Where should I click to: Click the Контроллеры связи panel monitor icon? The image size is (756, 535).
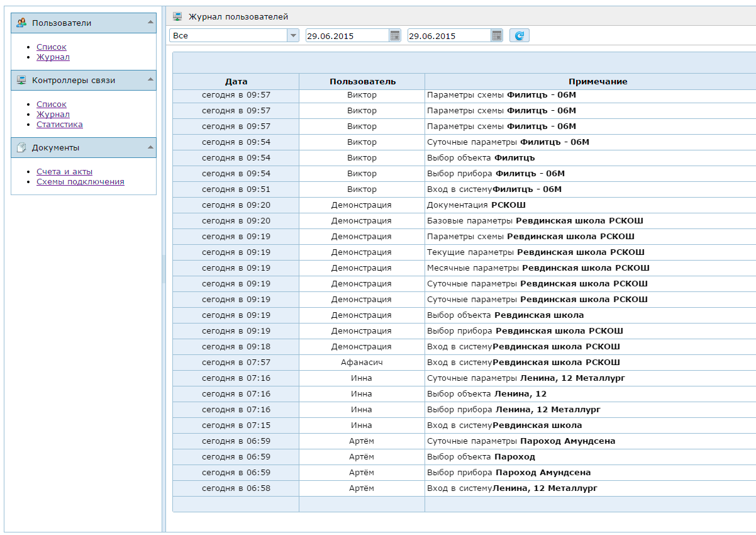click(x=21, y=81)
